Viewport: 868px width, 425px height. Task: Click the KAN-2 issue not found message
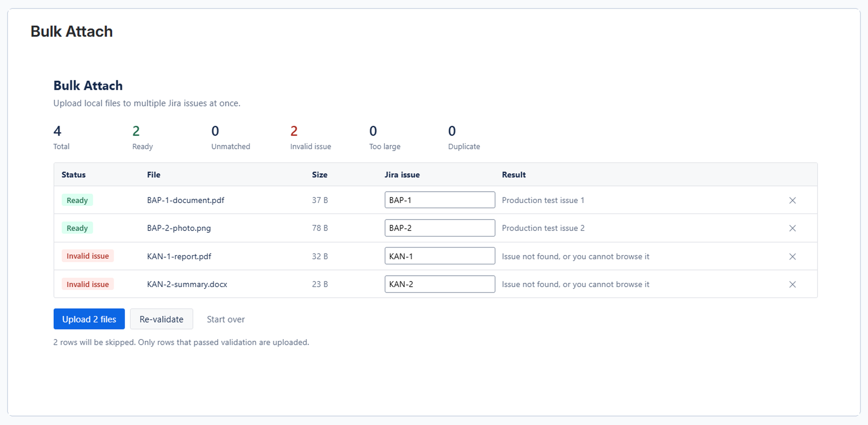coord(576,284)
